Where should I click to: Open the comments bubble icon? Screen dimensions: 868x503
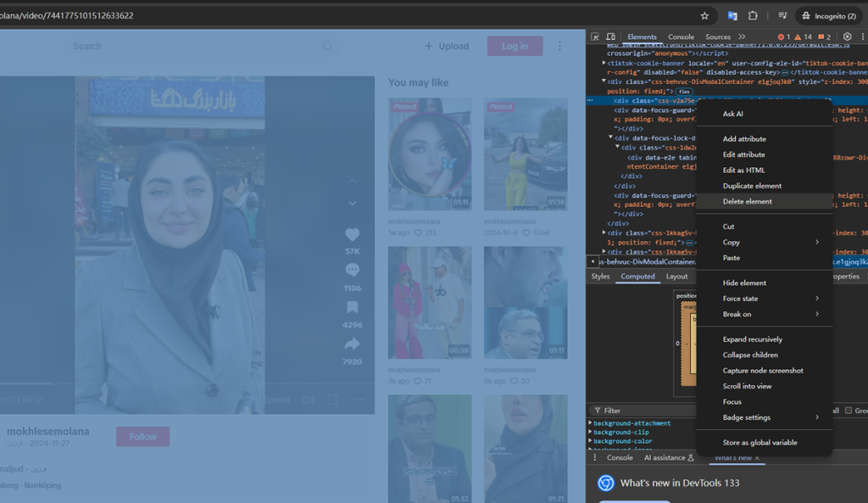pos(353,271)
